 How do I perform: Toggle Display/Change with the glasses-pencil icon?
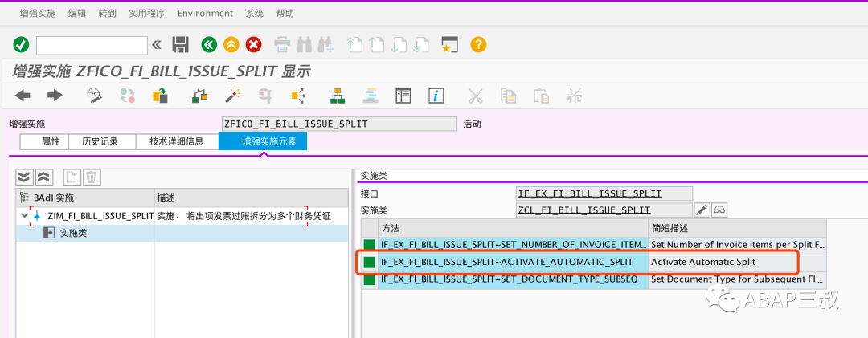[x=95, y=96]
